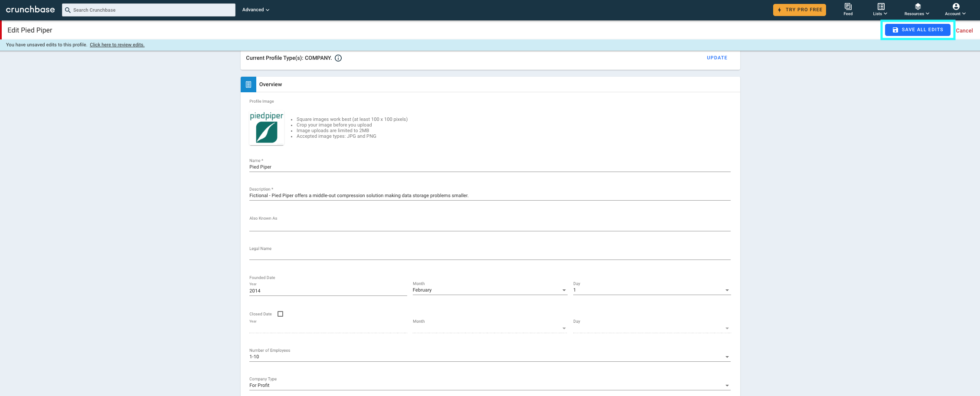Image resolution: width=980 pixels, height=396 pixels.
Task: Click the 'Current Profile Type(s): COMPANY.' text
Action: click(289, 58)
